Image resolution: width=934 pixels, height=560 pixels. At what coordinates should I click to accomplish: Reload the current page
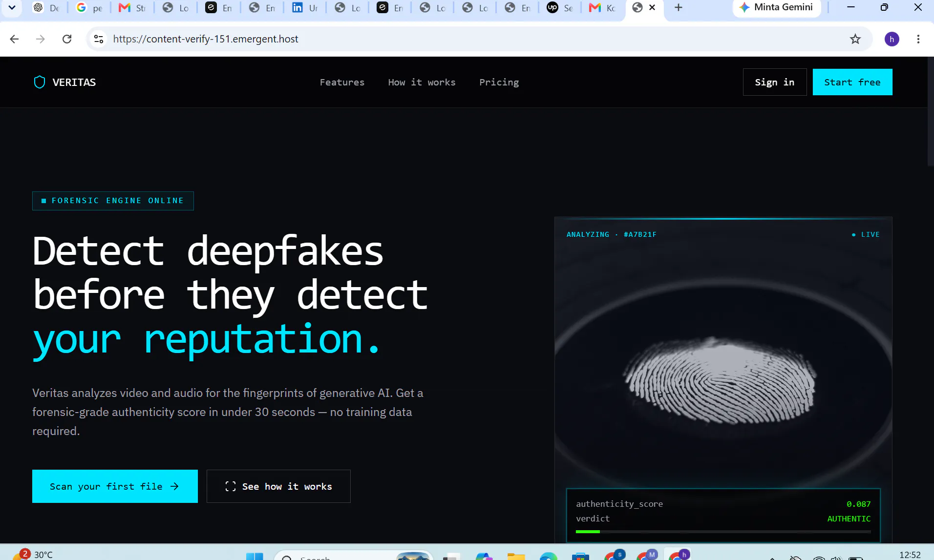(67, 39)
